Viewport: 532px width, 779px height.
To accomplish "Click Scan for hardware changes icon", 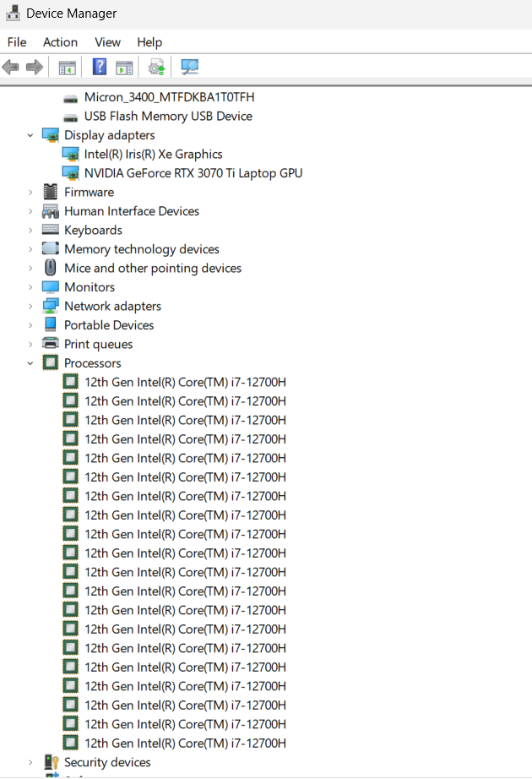I will [189, 67].
